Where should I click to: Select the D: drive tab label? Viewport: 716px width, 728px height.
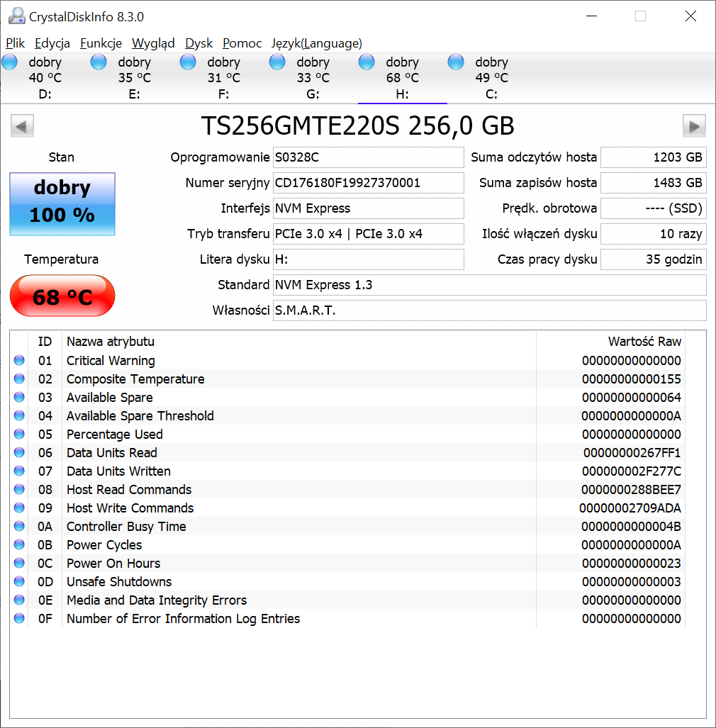point(45,94)
